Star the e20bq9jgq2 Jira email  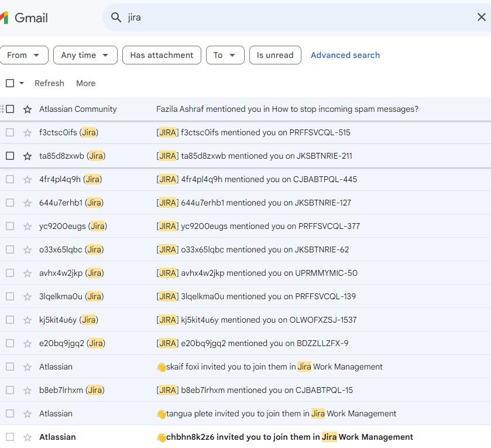[28, 343]
